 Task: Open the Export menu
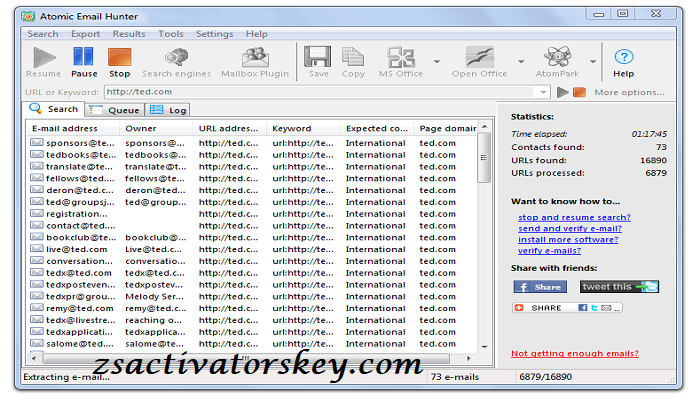(85, 34)
